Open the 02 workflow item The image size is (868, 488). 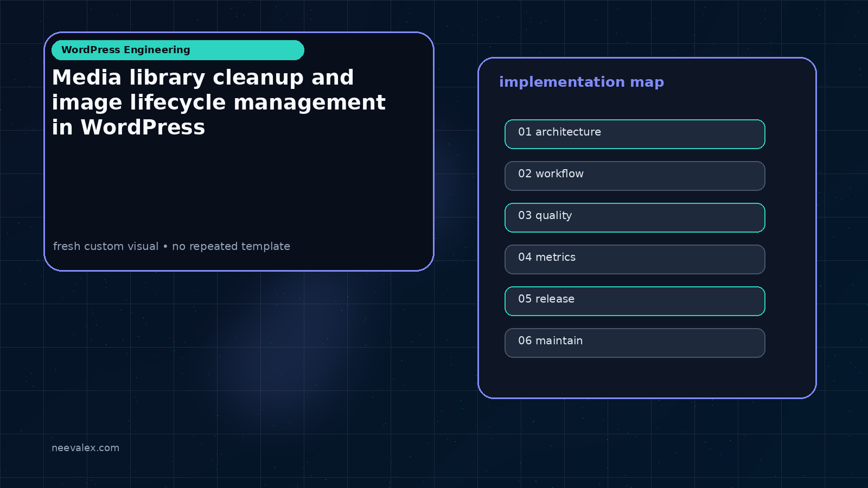click(x=635, y=176)
